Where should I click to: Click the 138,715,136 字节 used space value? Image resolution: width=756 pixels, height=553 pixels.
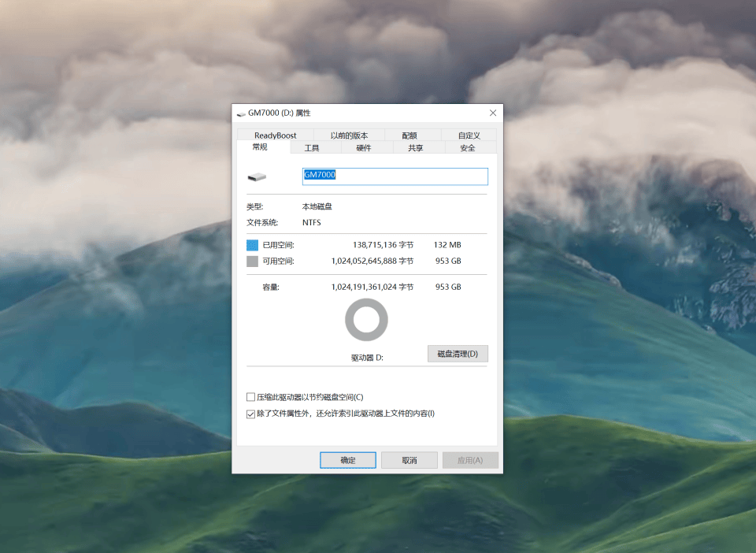pyautogui.click(x=383, y=245)
